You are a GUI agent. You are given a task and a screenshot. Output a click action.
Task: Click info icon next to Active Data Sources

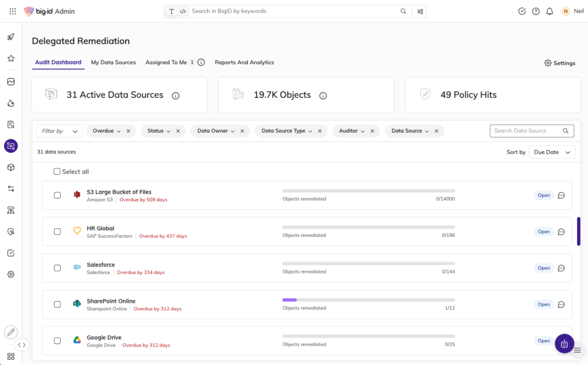(x=176, y=95)
